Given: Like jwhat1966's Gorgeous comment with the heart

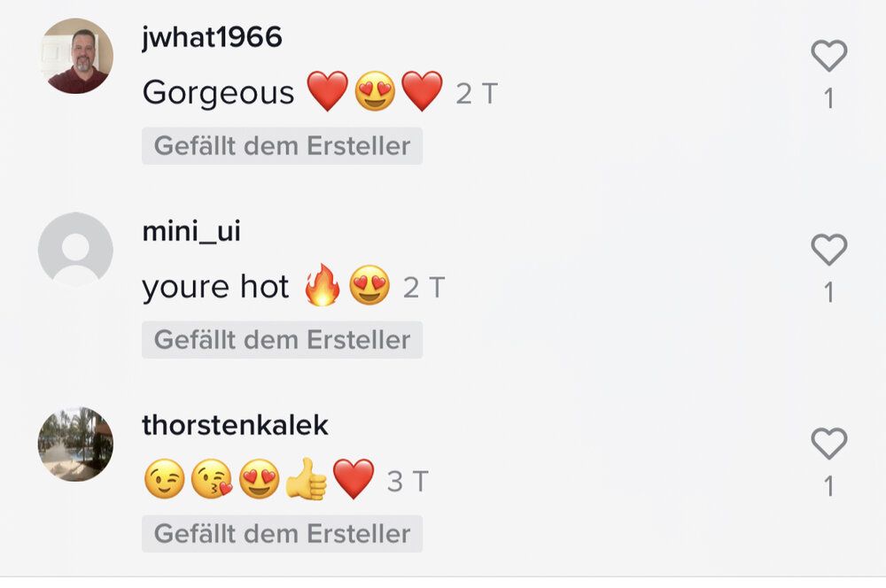Looking at the screenshot, I should point(829,56).
